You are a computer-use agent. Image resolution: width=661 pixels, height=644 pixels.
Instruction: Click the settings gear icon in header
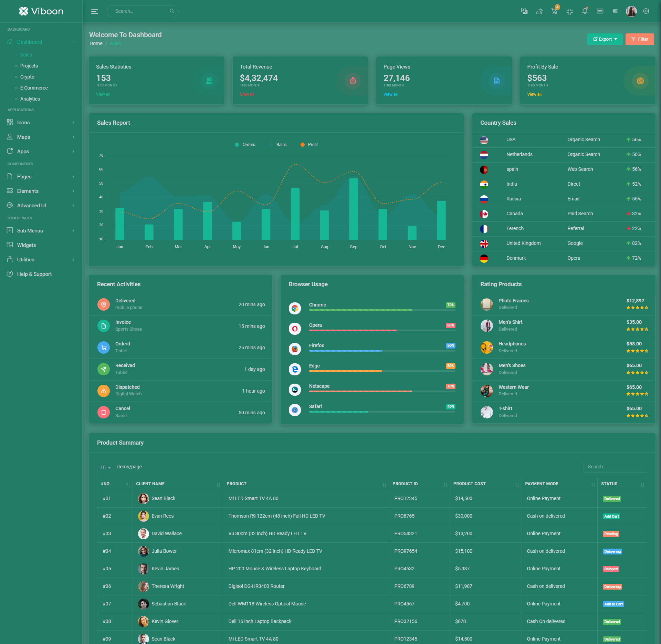pos(646,11)
